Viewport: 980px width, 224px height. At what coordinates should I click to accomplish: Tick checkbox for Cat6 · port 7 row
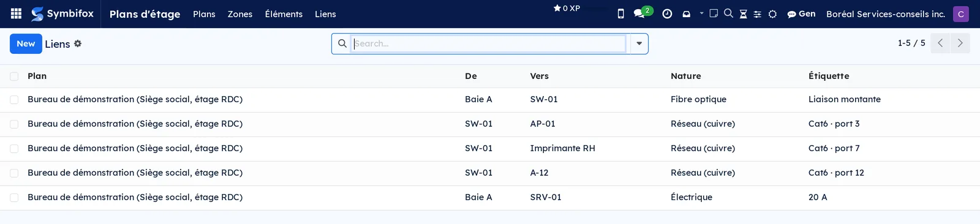point(14,149)
